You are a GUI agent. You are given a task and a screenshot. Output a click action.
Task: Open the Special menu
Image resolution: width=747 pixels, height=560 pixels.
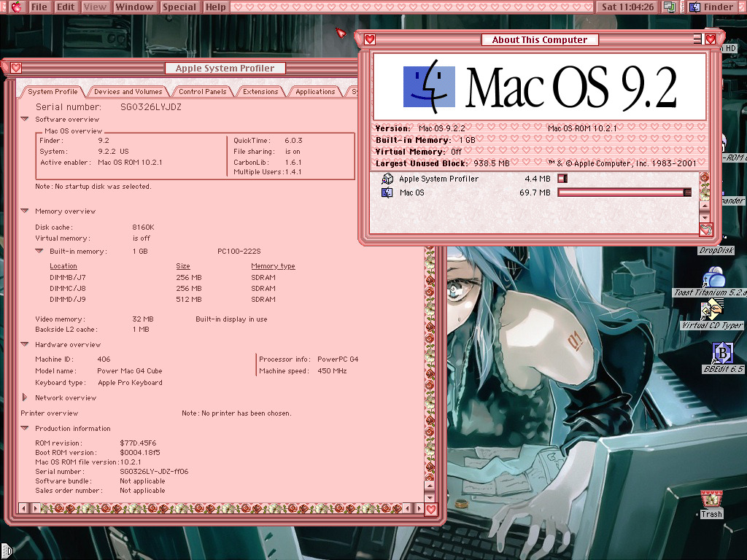tap(179, 7)
